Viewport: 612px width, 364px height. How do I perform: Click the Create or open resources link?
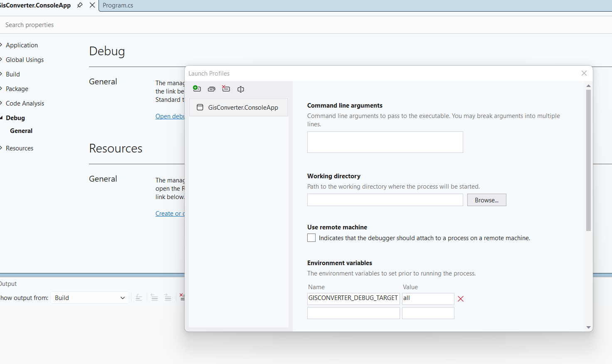[x=170, y=214]
